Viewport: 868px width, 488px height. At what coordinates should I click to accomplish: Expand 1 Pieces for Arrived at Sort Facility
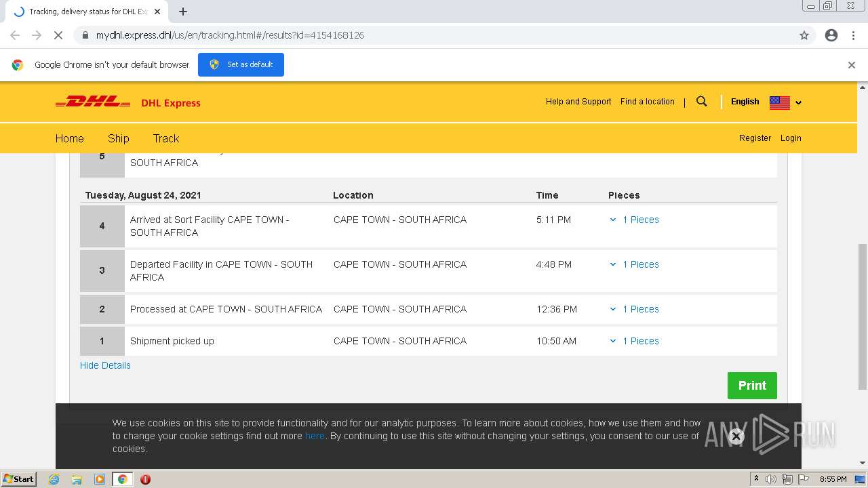tap(635, 220)
